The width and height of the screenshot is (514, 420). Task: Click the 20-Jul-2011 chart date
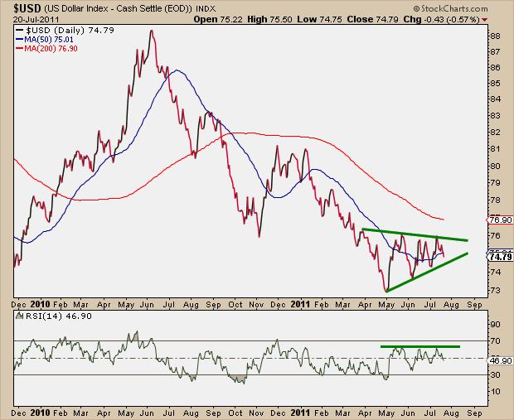(36, 19)
